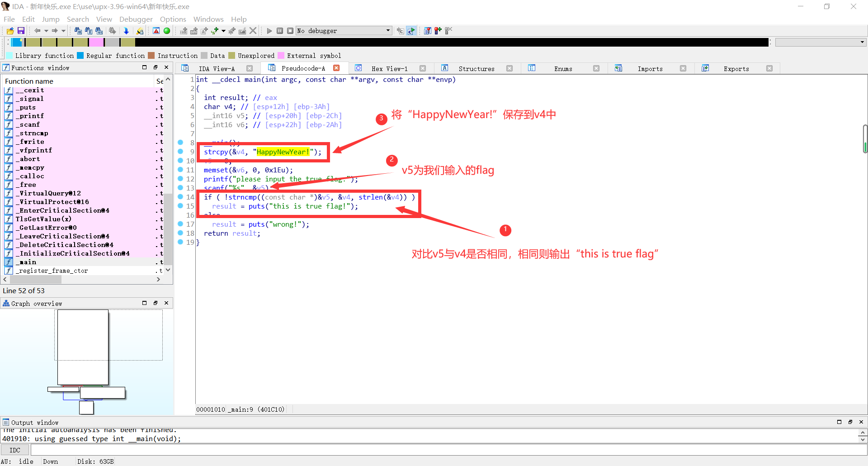Click the red warning triangle icon
The height and width of the screenshot is (466, 868).
coord(156,31)
